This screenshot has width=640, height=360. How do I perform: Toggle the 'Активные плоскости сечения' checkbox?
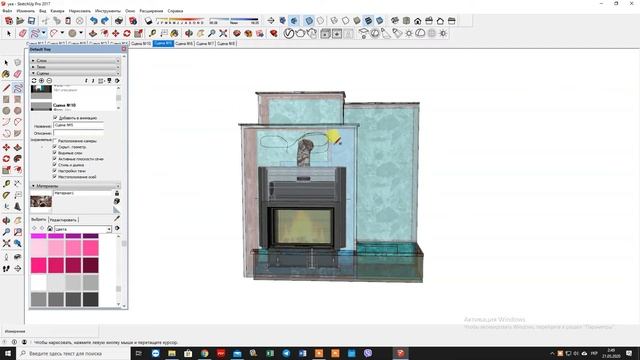point(55,159)
